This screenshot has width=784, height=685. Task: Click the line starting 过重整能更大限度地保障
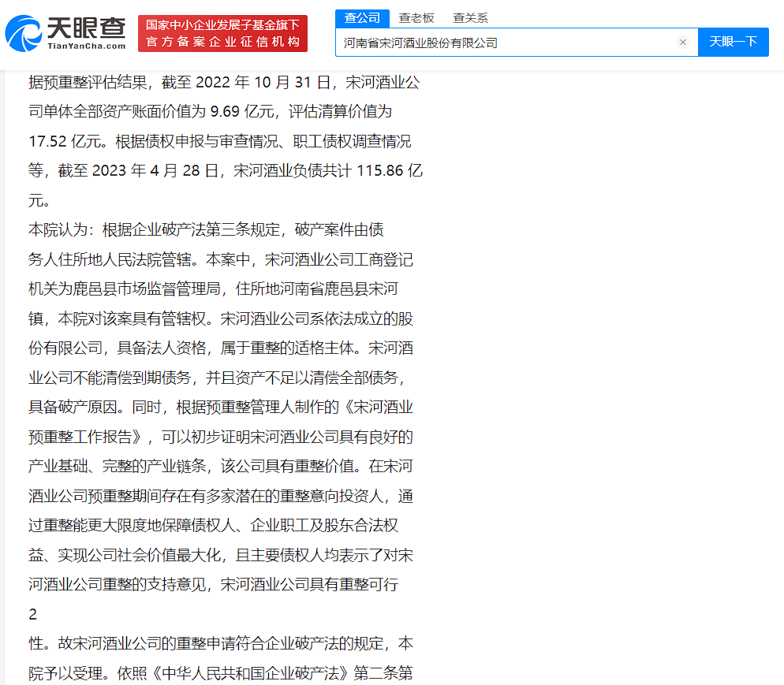tap(214, 526)
